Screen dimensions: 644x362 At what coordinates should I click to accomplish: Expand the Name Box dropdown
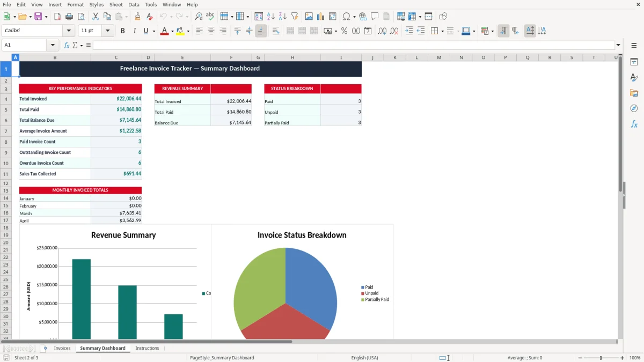[53, 45]
